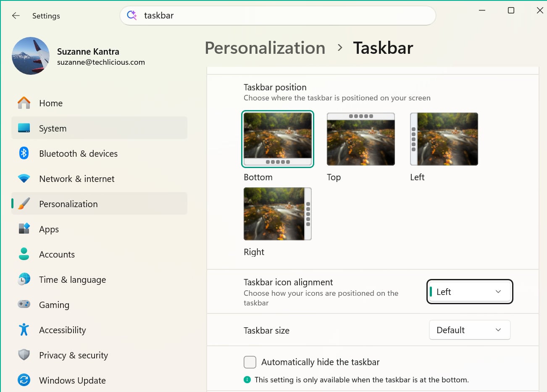This screenshot has width=547, height=392.
Task: Click the Windows Update sync icon
Action: pyautogui.click(x=24, y=380)
